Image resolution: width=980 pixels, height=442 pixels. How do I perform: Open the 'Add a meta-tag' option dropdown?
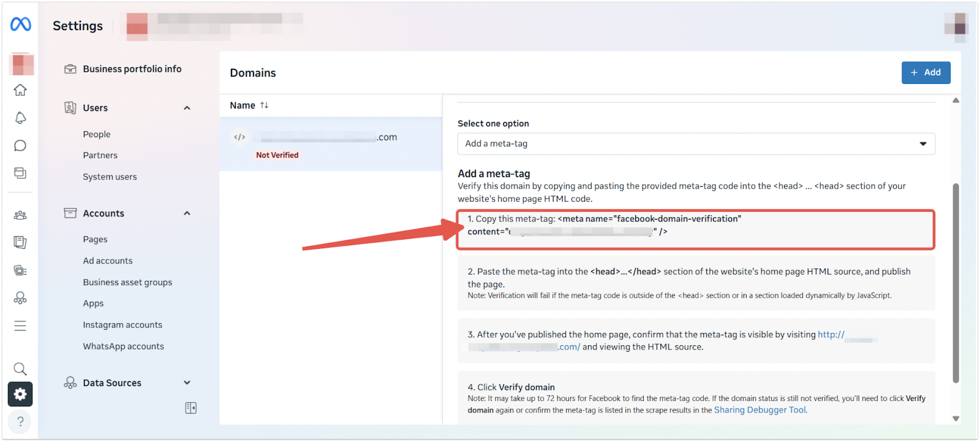(x=696, y=144)
